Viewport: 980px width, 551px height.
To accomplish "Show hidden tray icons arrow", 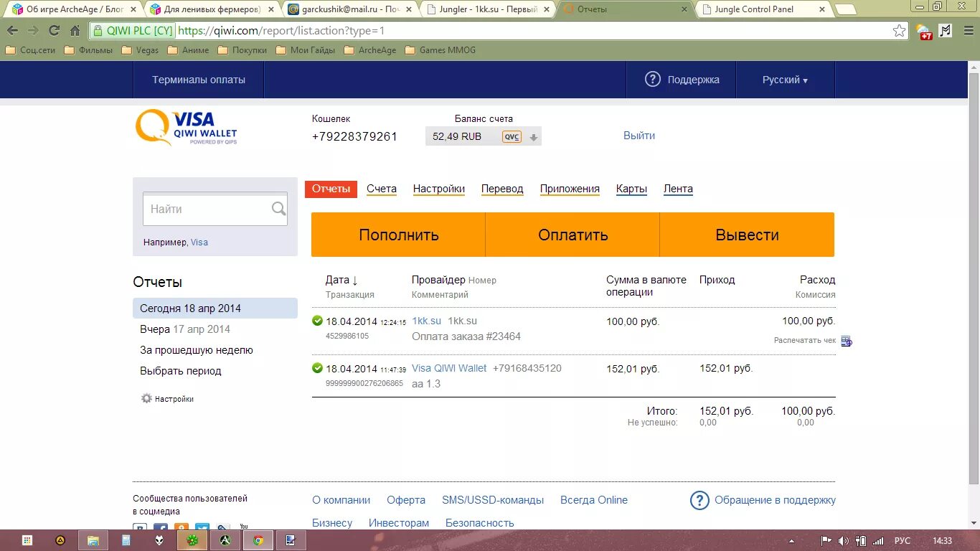I will tap(792, 540).
